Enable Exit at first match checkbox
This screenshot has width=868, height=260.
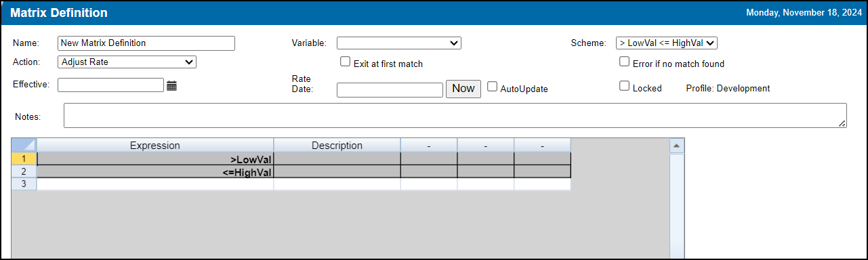point(346,62)
